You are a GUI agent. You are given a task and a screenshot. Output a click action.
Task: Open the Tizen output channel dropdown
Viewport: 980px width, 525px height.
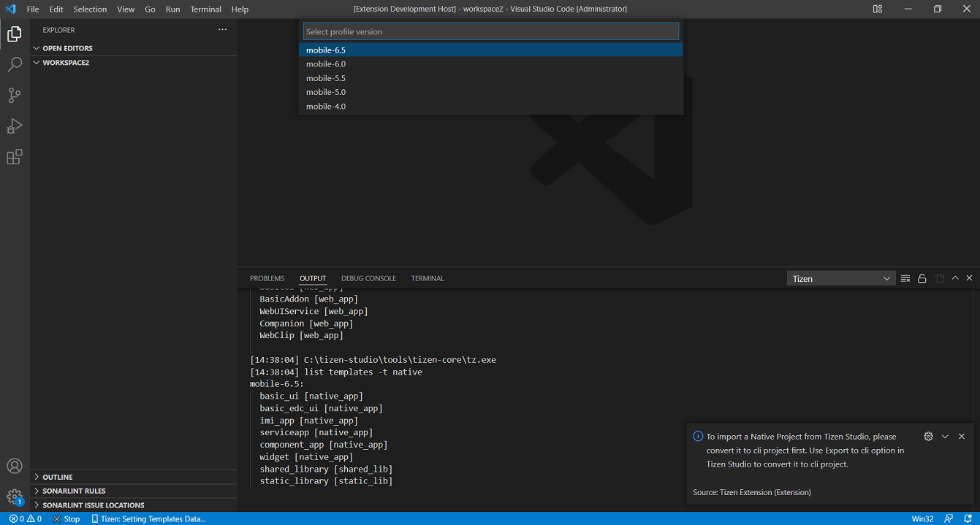(x=841, y=278)
